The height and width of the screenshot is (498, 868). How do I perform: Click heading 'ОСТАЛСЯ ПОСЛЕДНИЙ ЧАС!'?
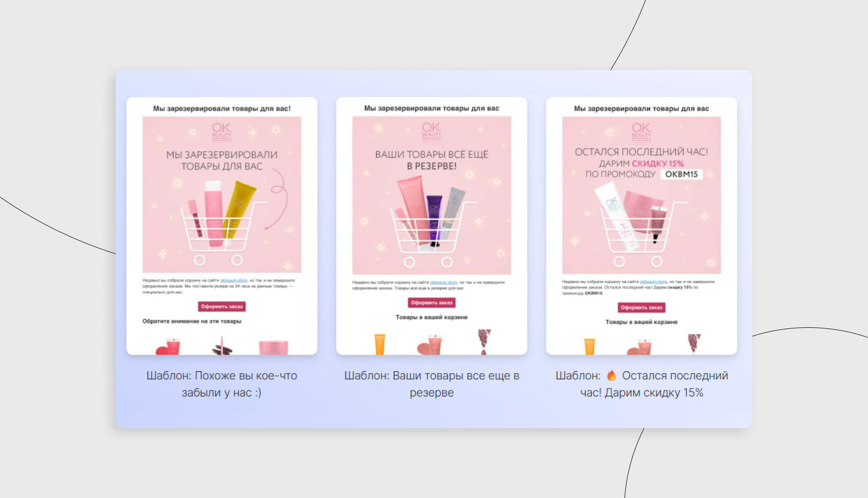pos(641,152)
